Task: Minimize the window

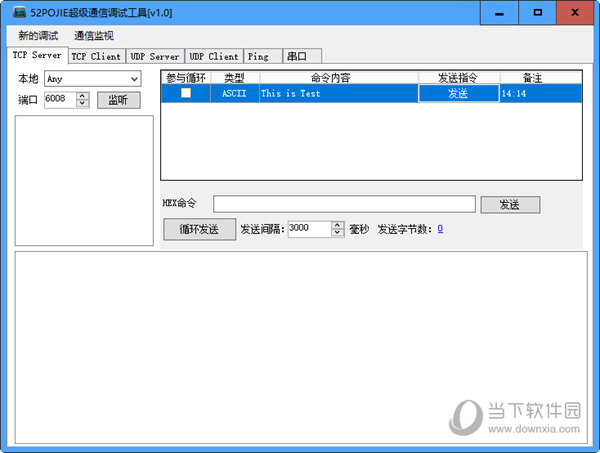Action: tap(499, 13)
